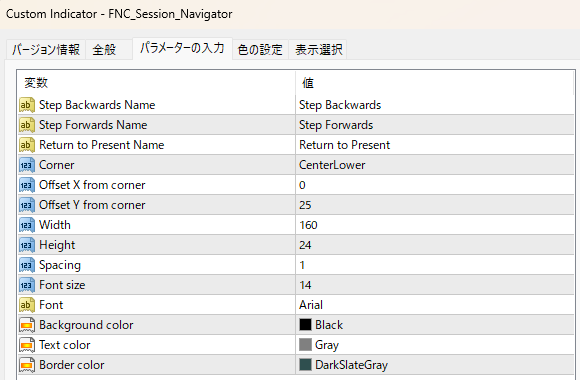Open the 色の設定 tab

pos(260,50)
